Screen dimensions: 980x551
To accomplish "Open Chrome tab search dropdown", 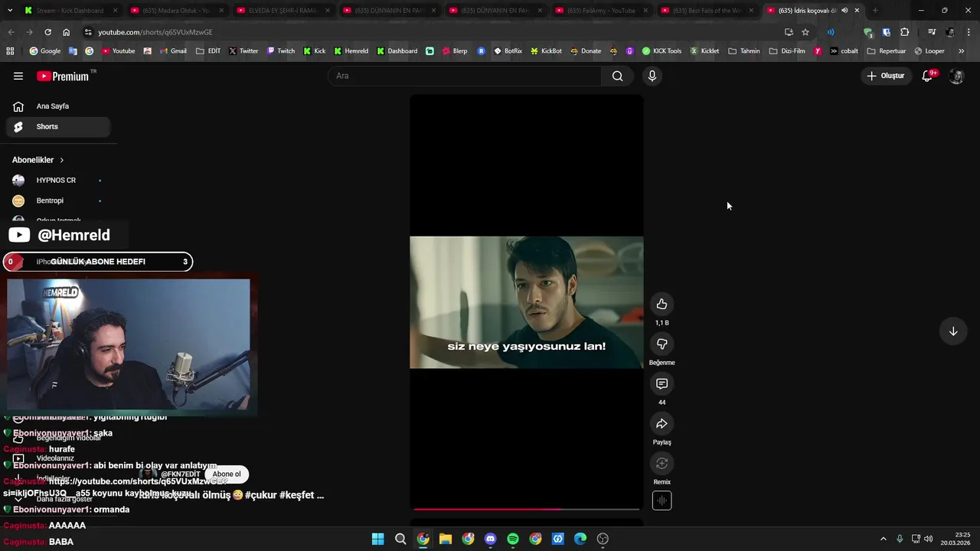I will pos(9,11).
